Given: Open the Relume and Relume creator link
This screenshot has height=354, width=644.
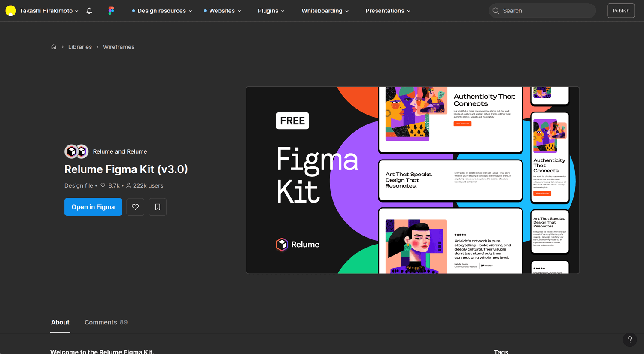Looking at the screenshot, I should tap(120, 151).
